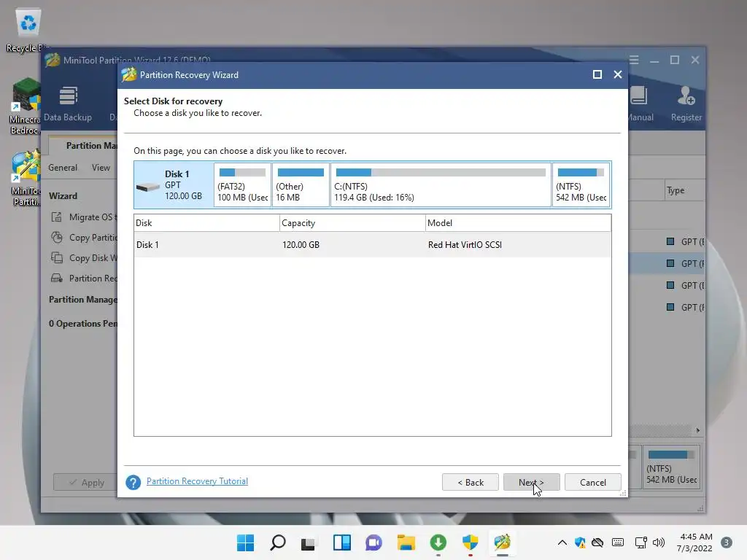
Task: Close the Partition Recovery Wizard dialog
Action: 618,74
